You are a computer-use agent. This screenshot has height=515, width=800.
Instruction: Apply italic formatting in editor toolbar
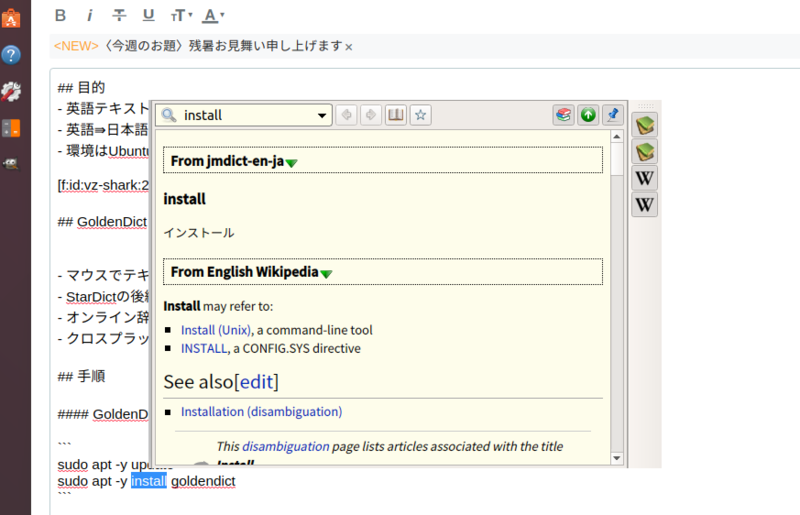(90, 15)
